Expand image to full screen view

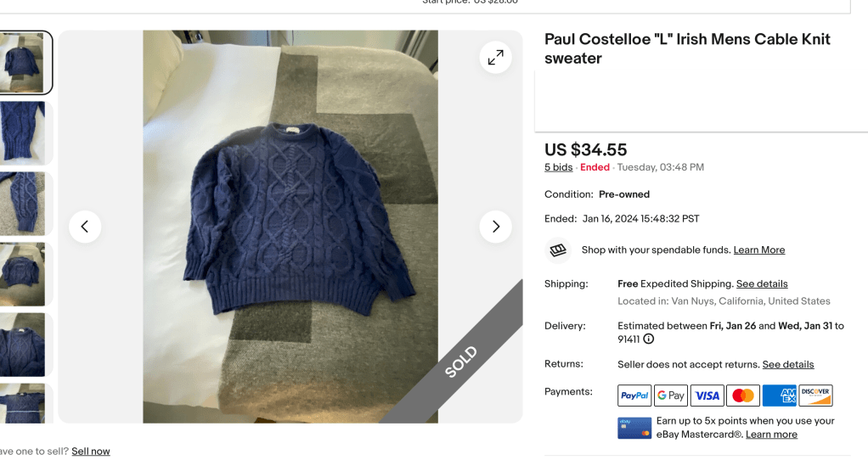495,58
